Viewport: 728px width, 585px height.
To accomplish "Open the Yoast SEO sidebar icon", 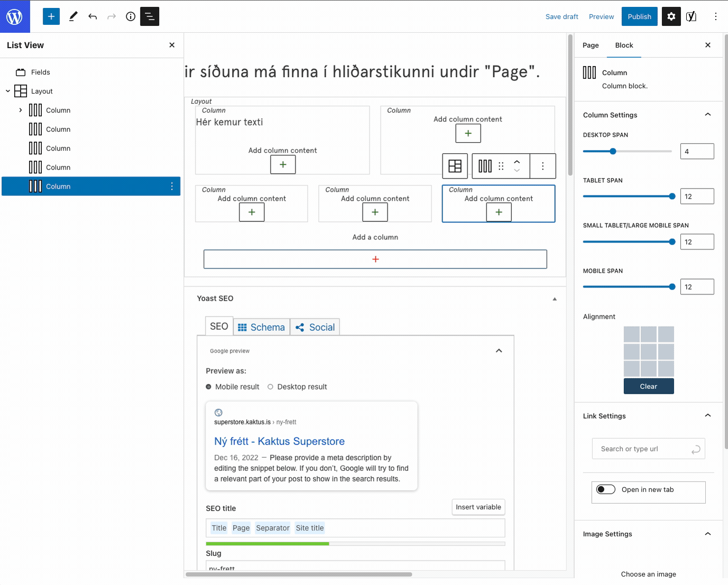I will click(691, 16).
